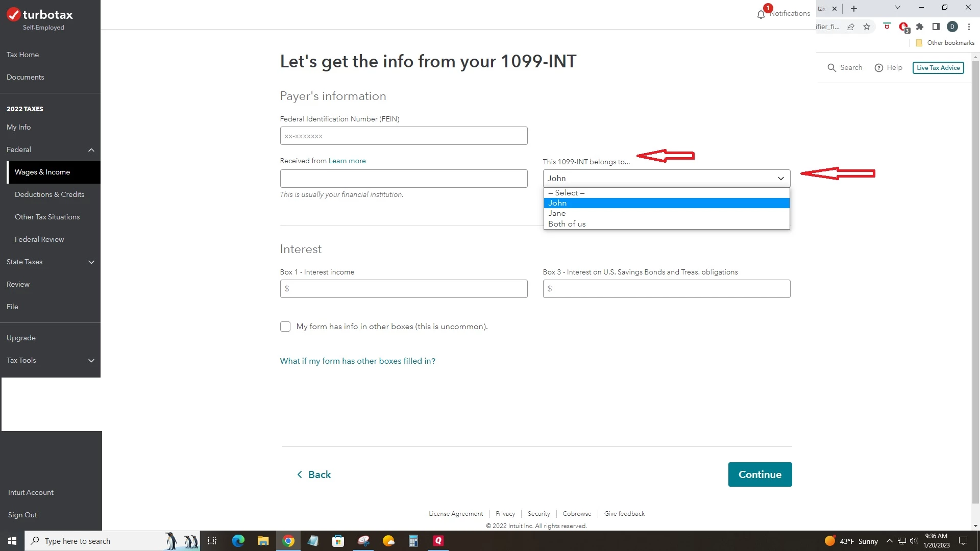980x551 pixels.
Task: Open Deductions & Credits section
Action: 50,194
